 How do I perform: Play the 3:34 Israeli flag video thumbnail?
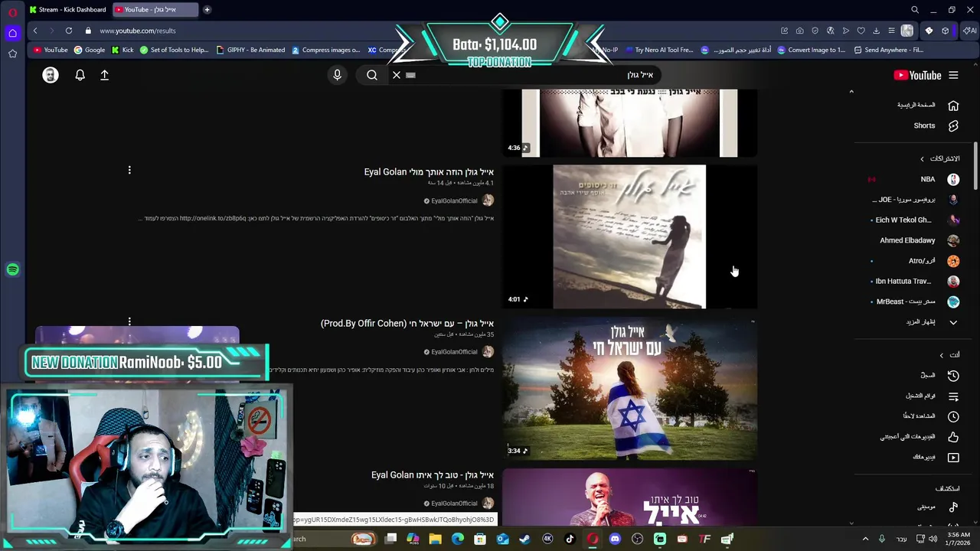click(x=629, y=388)
